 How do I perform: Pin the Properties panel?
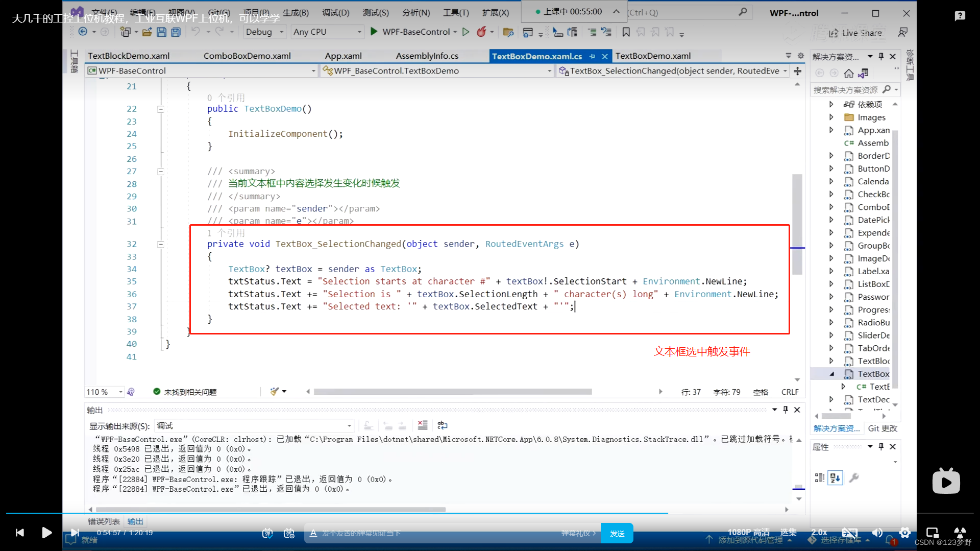click(881, 447)
